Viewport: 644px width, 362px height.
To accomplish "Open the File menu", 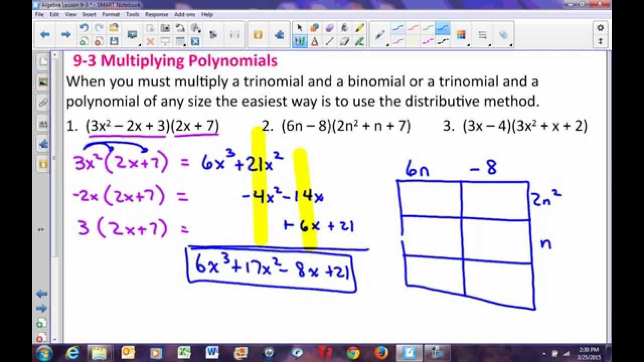I will (x=40, y=15).
